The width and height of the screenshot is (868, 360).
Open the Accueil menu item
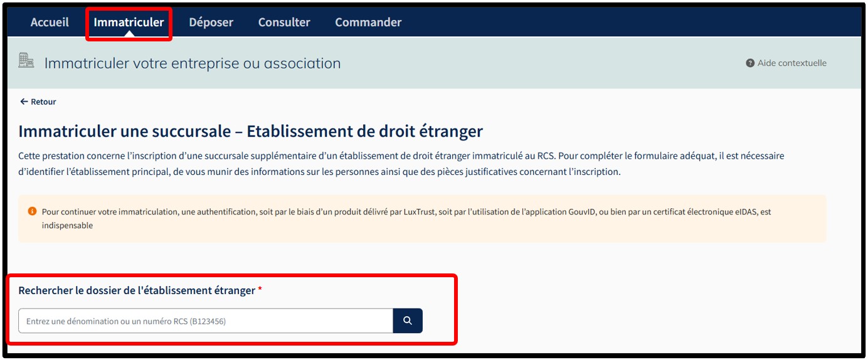[x=50, y=23]
